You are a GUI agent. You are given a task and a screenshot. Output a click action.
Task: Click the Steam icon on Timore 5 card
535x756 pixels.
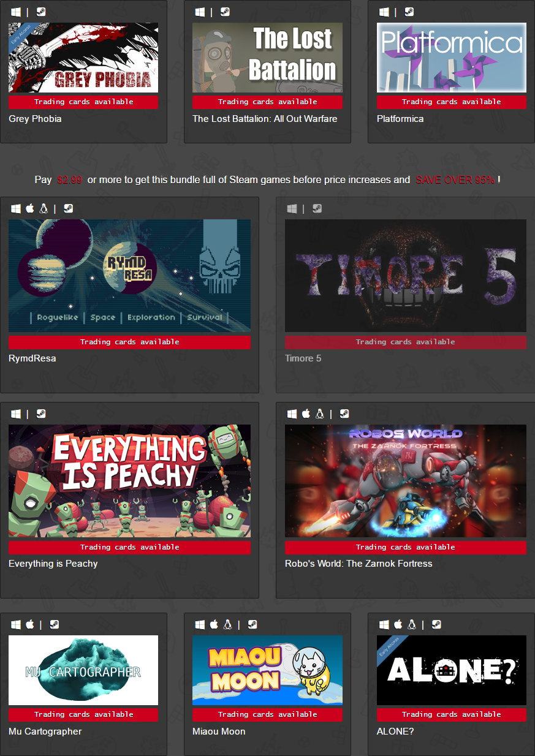coord(317,208)
